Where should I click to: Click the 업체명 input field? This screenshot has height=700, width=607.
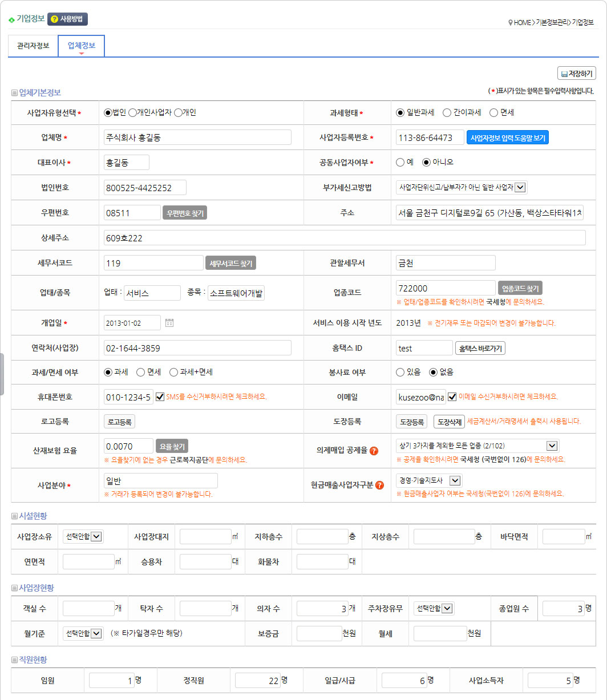(197, 137)
